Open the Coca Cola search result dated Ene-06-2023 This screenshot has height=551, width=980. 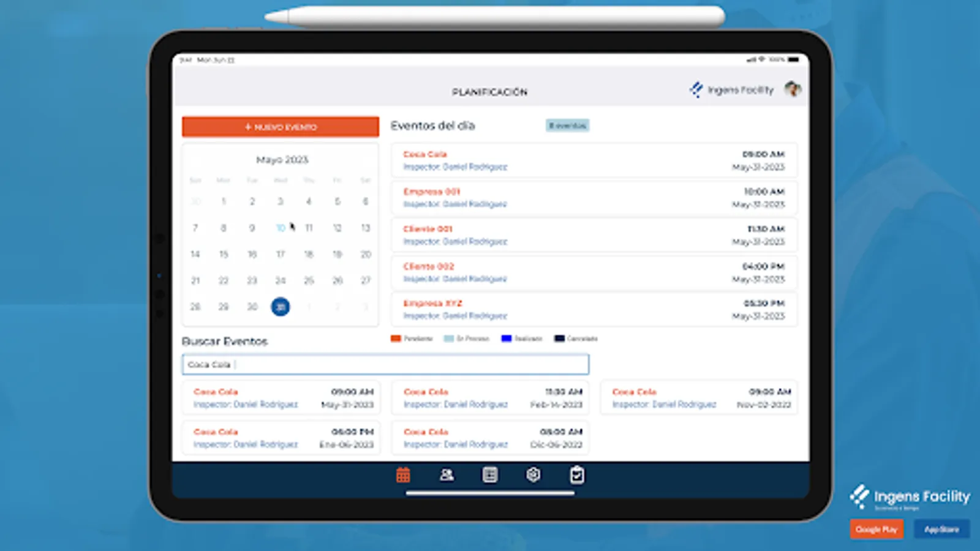click(281, 438)
